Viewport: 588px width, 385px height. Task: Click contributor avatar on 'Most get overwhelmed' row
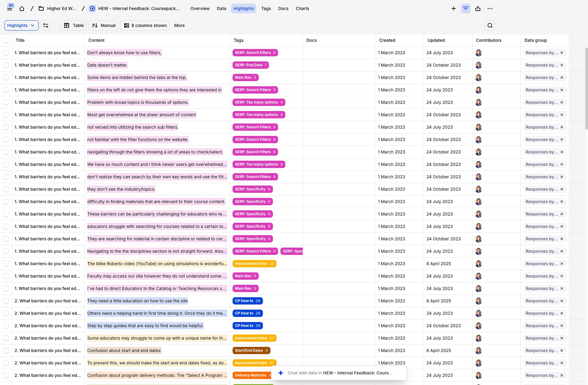point(478,115)
